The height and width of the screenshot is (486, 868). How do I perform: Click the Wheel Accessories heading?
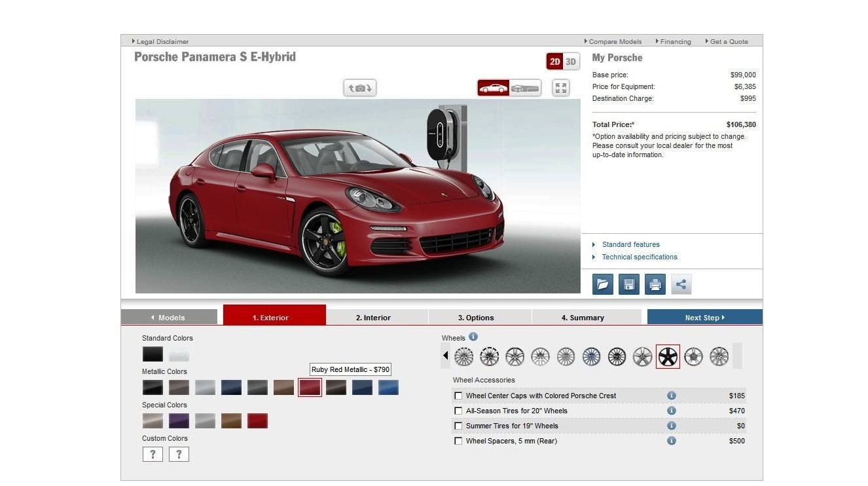click(x=484, y=380)
